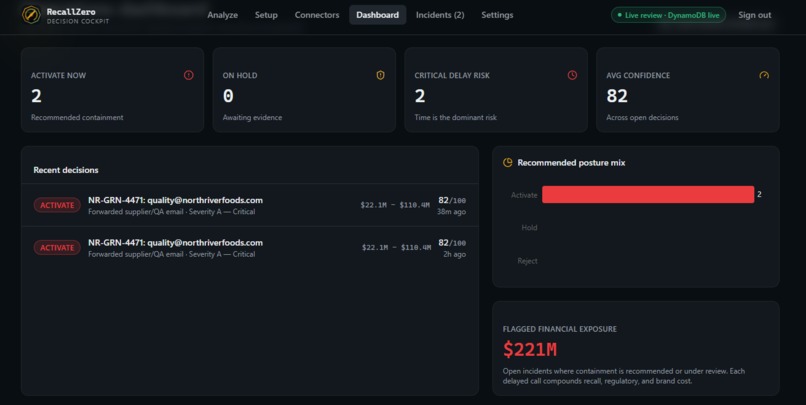Go to the Connectors tab
This screenshot has height=405, width=806.
coord(317,15)
